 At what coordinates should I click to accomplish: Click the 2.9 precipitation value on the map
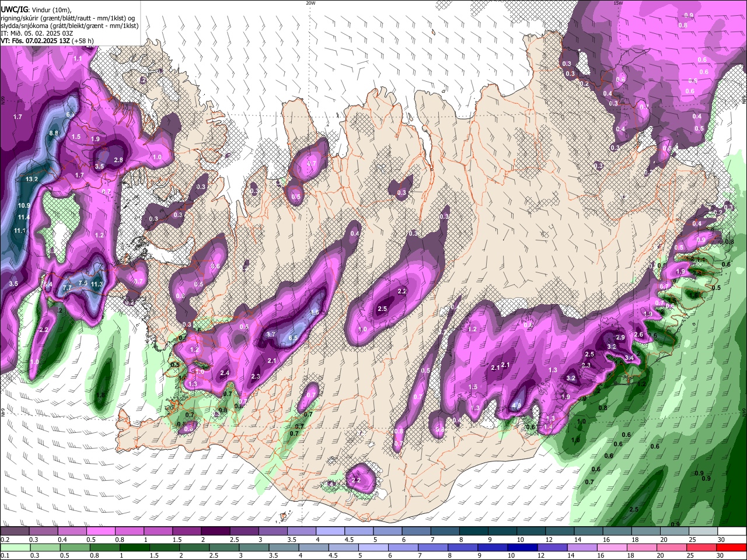coord(620,337)
